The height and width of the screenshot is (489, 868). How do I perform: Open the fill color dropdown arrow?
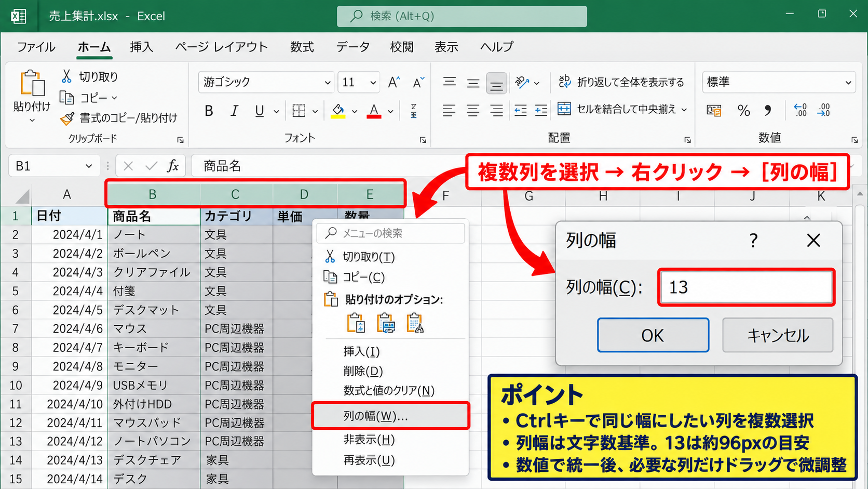click(355, 111)
